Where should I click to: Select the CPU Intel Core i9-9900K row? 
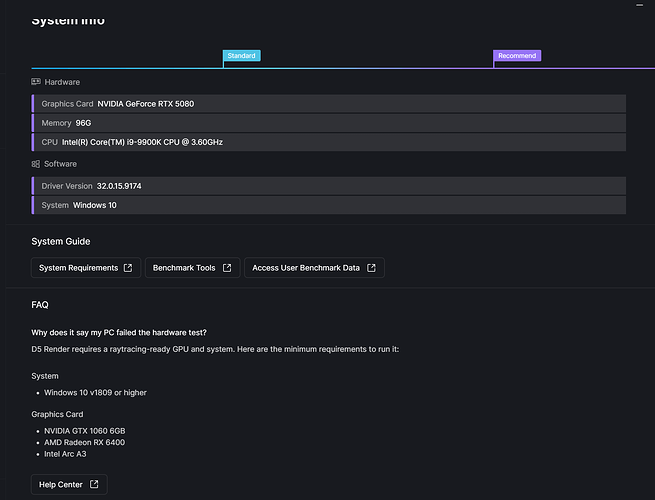pos(329,142)
